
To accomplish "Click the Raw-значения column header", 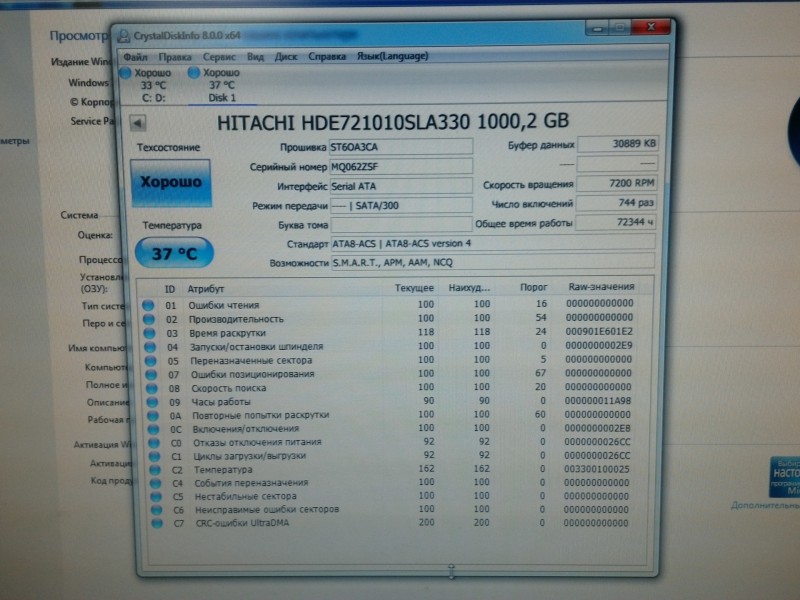I will [x=602, y=287].
